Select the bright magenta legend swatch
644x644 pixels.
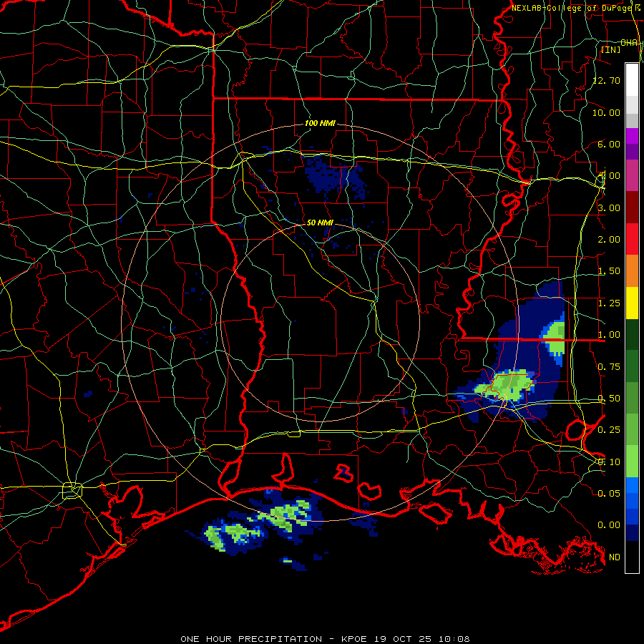click(632, 136)
